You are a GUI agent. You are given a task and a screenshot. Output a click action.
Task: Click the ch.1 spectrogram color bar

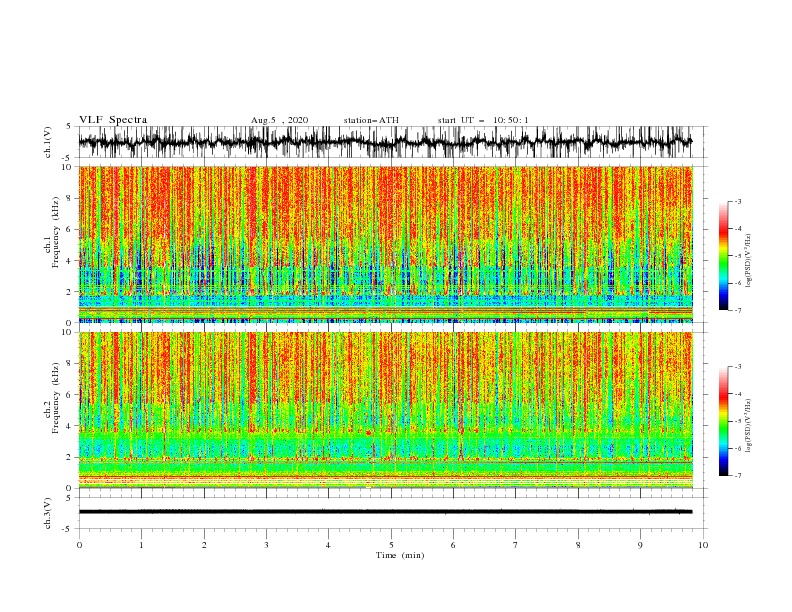point(723,256)
